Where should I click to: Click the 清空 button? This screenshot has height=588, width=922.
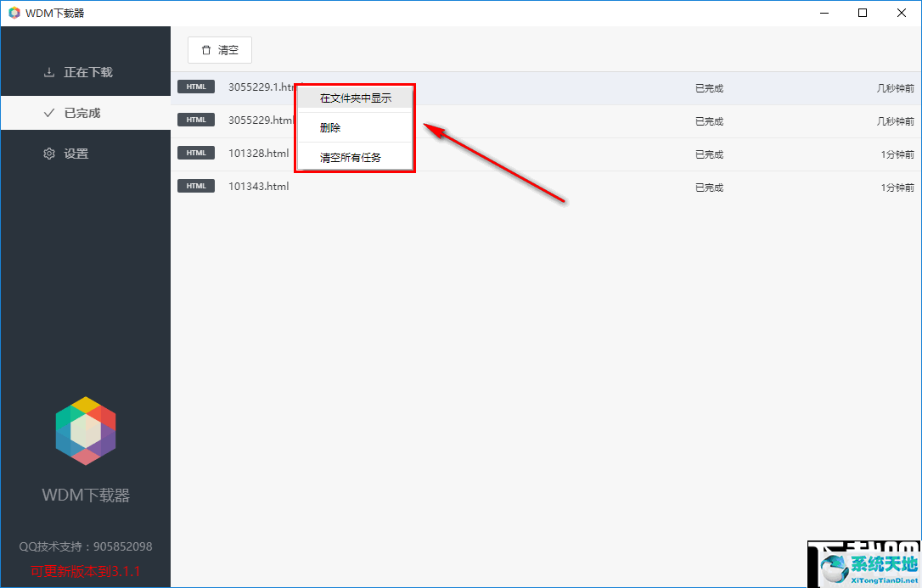click(x=220, y=50)
